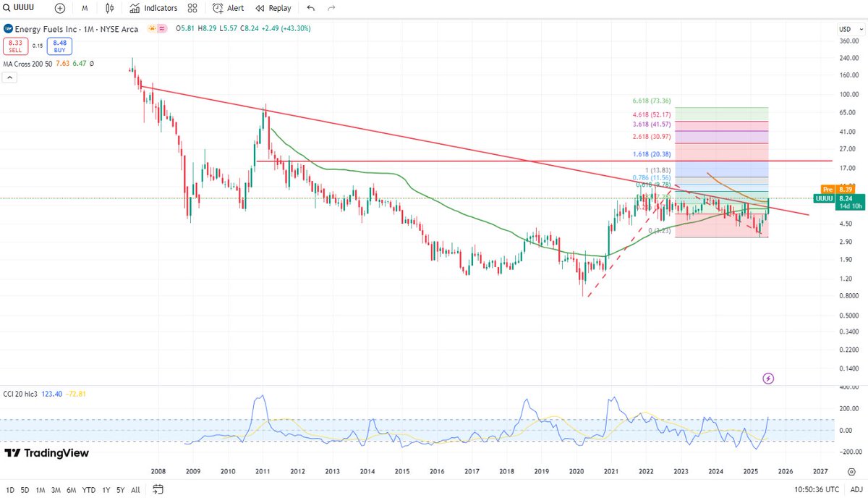Click the 8.48 BUY button
868x498 pixels.
(x=59, y=46)
